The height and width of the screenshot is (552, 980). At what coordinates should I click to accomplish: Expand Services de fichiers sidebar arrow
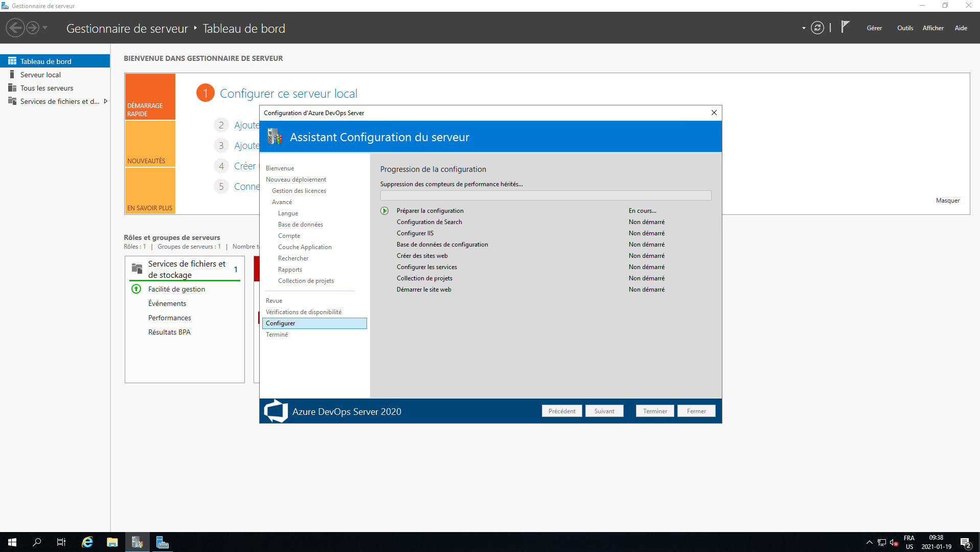tap(106, 101)
